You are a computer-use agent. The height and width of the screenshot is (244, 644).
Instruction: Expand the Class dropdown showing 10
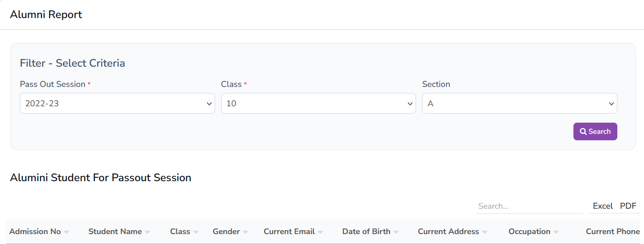[x=318, y=103]
